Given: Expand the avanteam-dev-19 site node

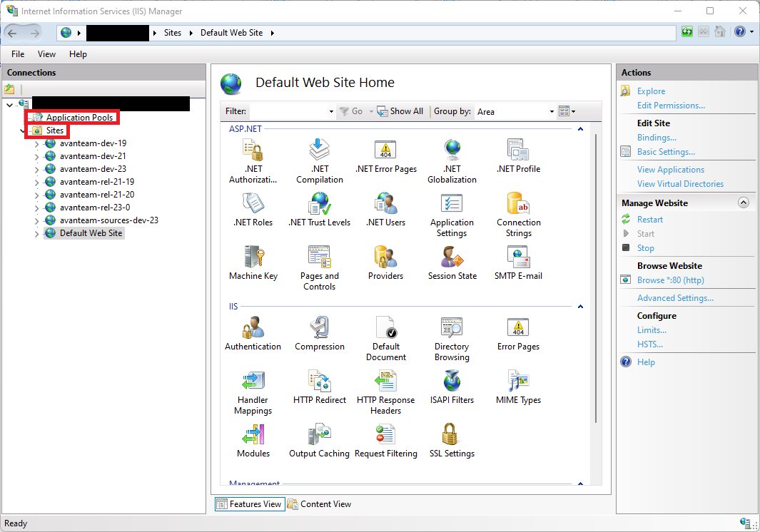Looking at the screenshot, I should (36, 143).
